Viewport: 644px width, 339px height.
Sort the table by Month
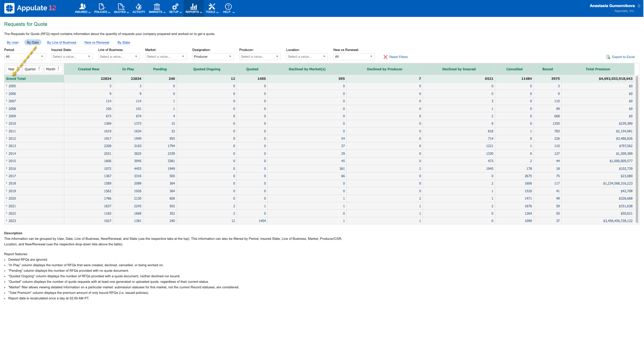(x=53, y=69)
